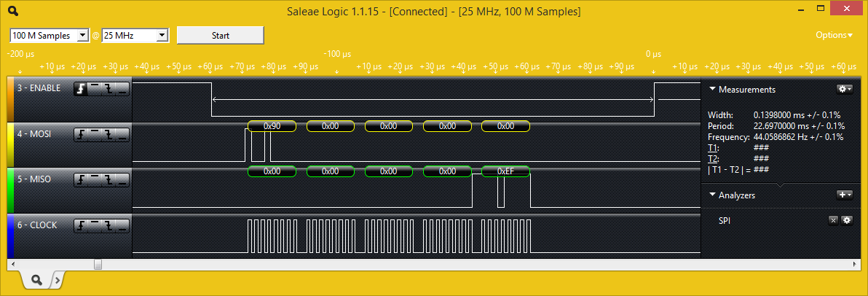Click the scrollbar left arrow
Viewport: 868px width, 296px height.
(12, 265)
